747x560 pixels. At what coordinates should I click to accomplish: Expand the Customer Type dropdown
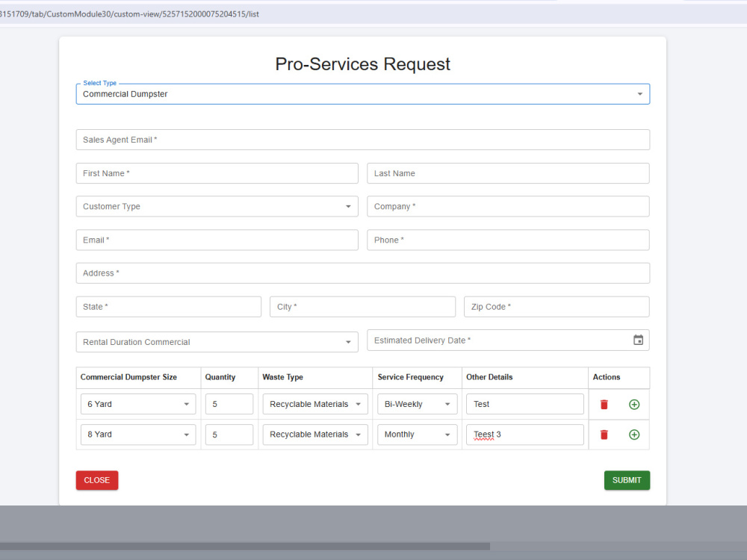tap(217, 206)
